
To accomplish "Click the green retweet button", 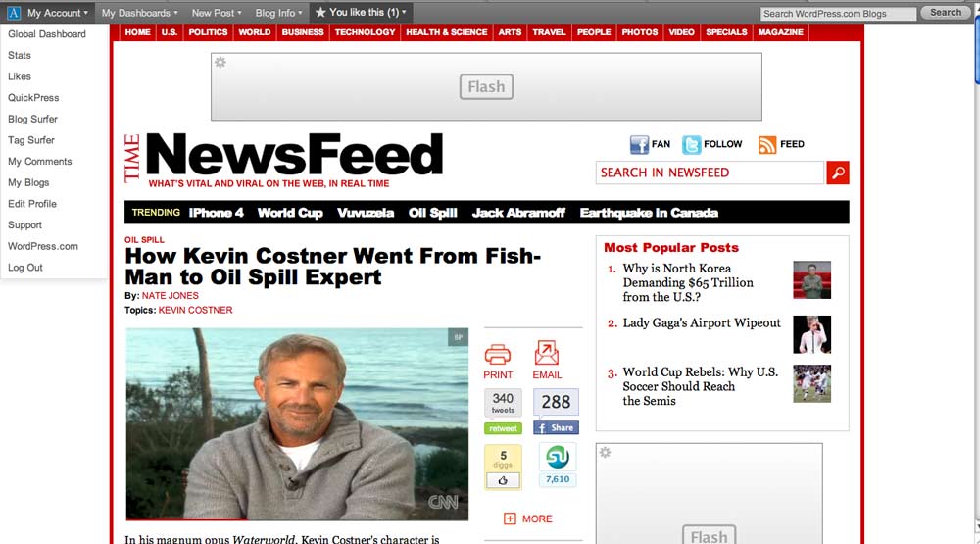I will (x=503, y=428).
